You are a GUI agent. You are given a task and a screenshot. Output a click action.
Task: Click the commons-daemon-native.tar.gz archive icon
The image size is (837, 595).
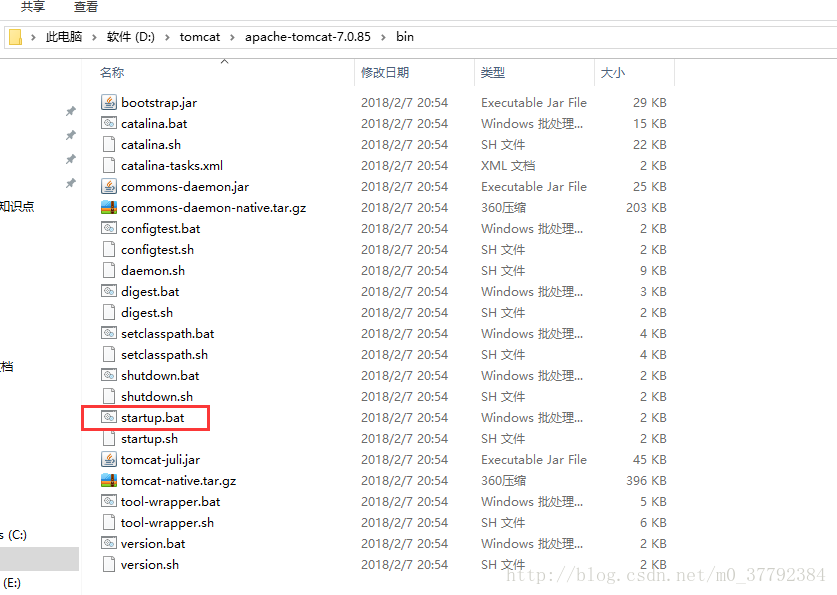[x=109, y=207]
